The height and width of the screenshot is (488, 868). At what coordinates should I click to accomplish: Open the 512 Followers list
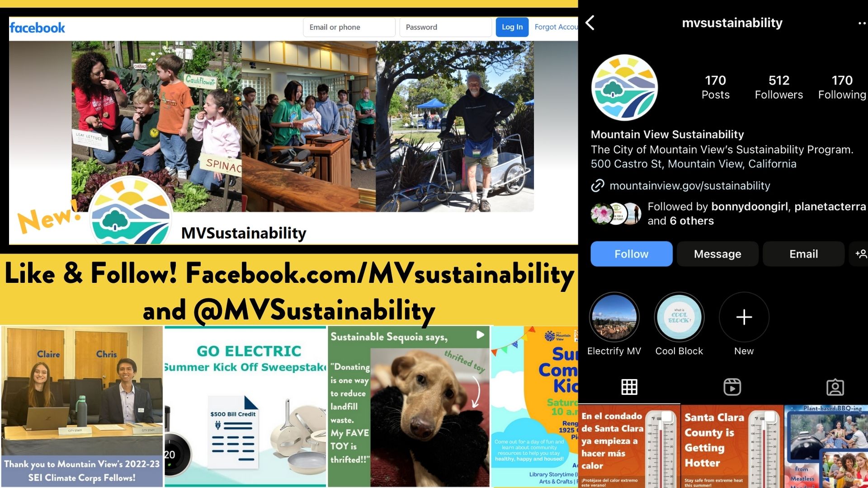[779, 87]
